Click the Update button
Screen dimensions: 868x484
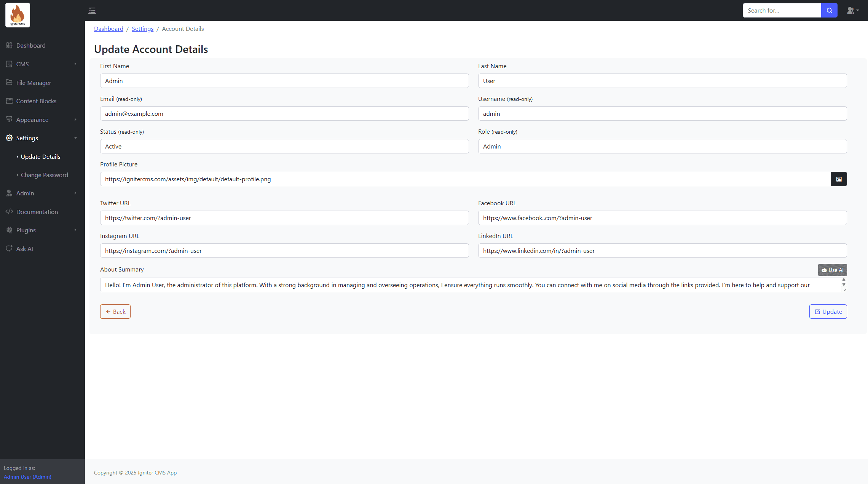click(828, 311)
